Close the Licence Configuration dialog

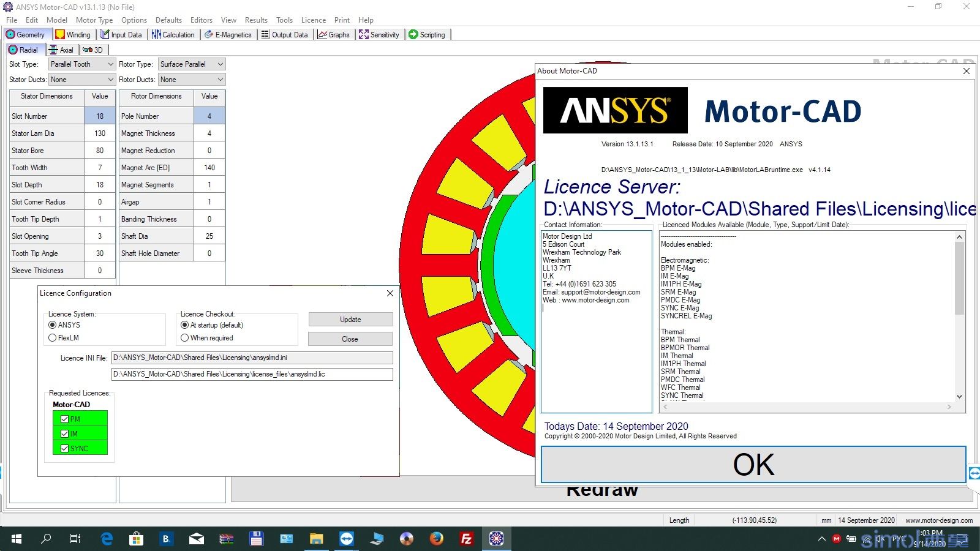click(390, 293)
